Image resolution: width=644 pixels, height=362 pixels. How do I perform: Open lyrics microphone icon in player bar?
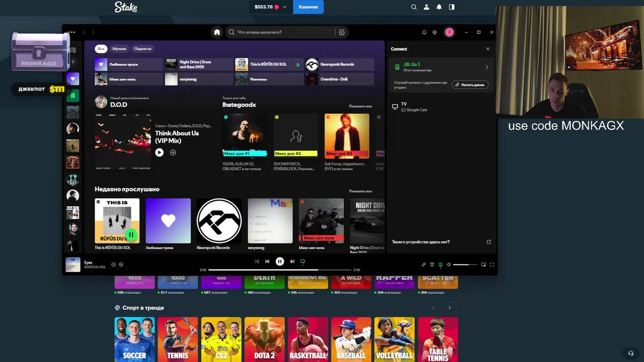click(x=424, y=264)
